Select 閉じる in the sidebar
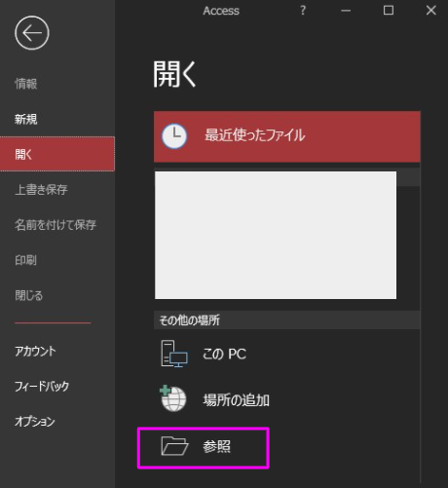The height and width of the screenshot is (488, 448). coord(29,295)
